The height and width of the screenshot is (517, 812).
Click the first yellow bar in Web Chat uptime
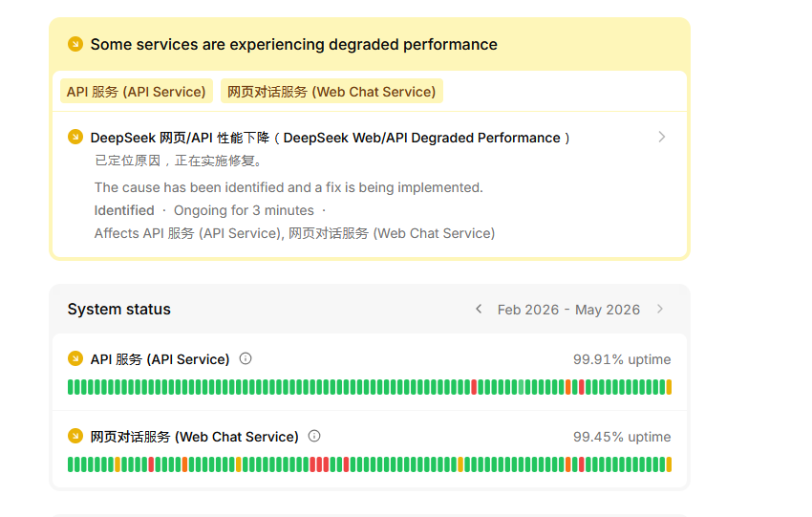click(118, 464)
